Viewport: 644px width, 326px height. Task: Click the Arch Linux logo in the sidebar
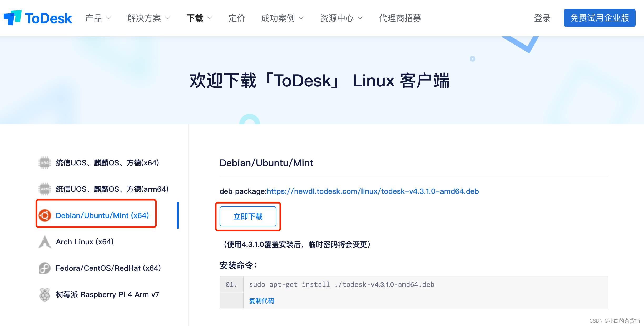(45, 242)
